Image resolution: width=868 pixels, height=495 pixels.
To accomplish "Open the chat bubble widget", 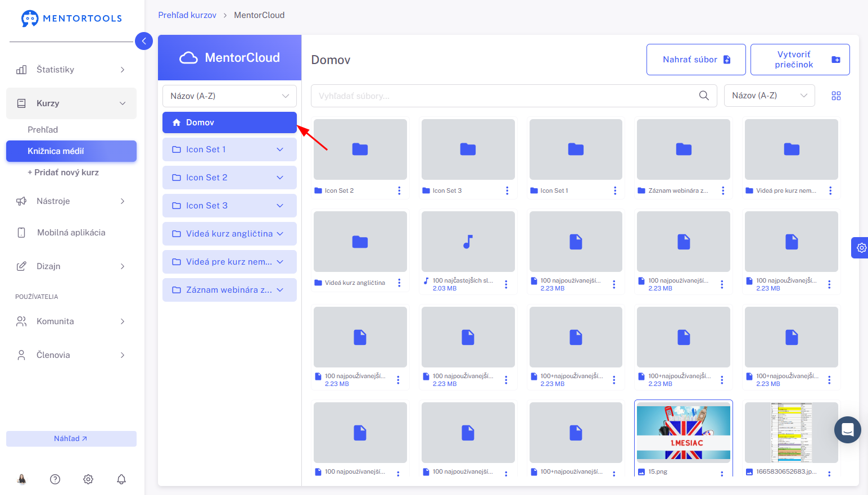I will click(848, 430).
